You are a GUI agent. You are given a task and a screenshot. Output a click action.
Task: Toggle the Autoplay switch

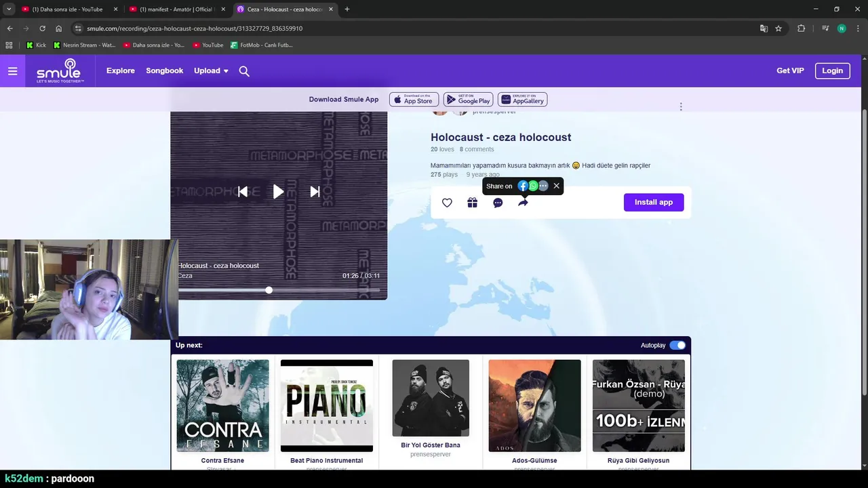[677, 345]
